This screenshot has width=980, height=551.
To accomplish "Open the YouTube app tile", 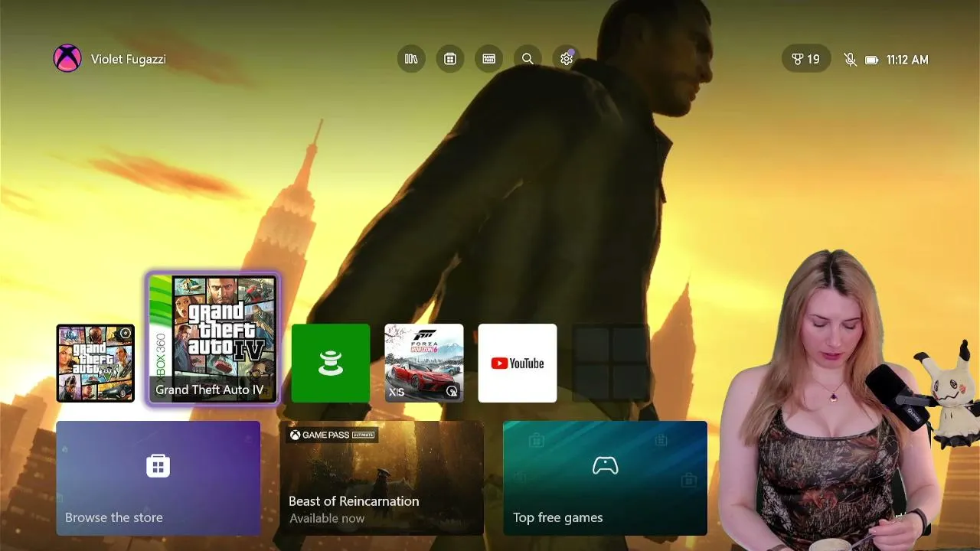I will point(518,363).
